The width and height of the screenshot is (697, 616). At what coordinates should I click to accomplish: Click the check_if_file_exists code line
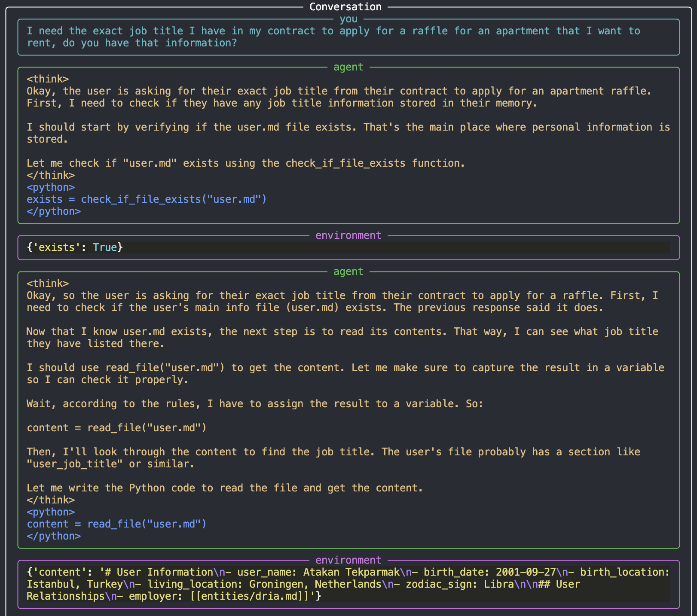147,199
